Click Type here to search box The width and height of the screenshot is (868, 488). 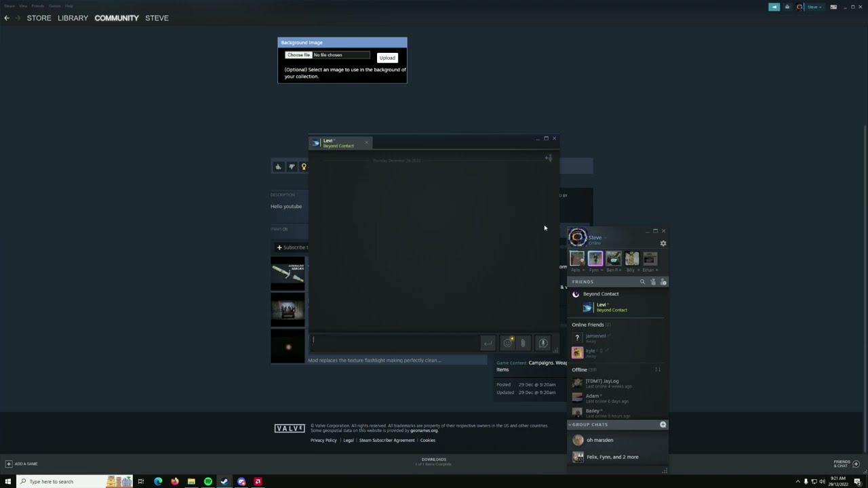tap(75, 481)
